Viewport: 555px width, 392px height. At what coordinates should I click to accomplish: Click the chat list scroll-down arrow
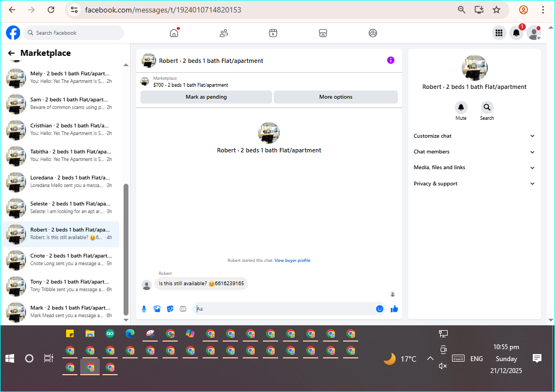tap(126, 320)
